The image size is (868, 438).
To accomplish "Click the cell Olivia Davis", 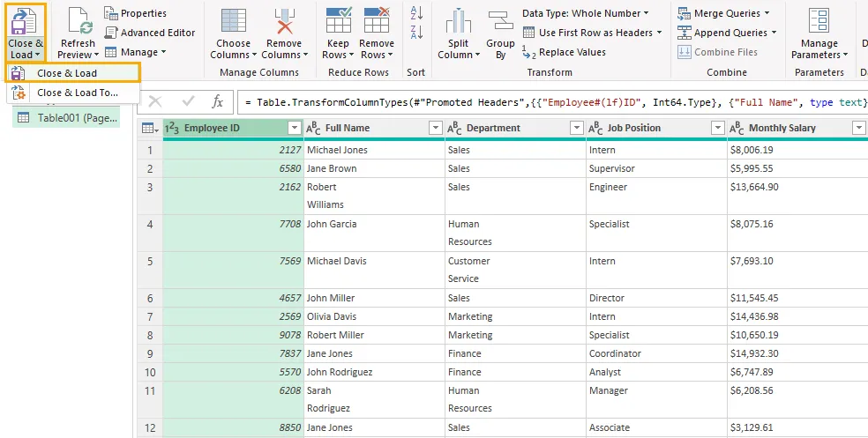I will click(374, 317).
